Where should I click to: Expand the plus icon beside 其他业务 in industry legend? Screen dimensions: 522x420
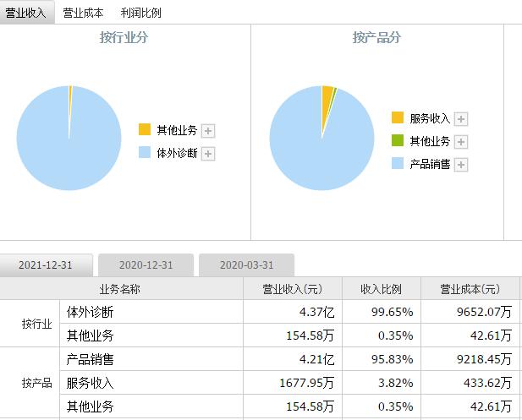pyautogui.click(x=208, y=130)
